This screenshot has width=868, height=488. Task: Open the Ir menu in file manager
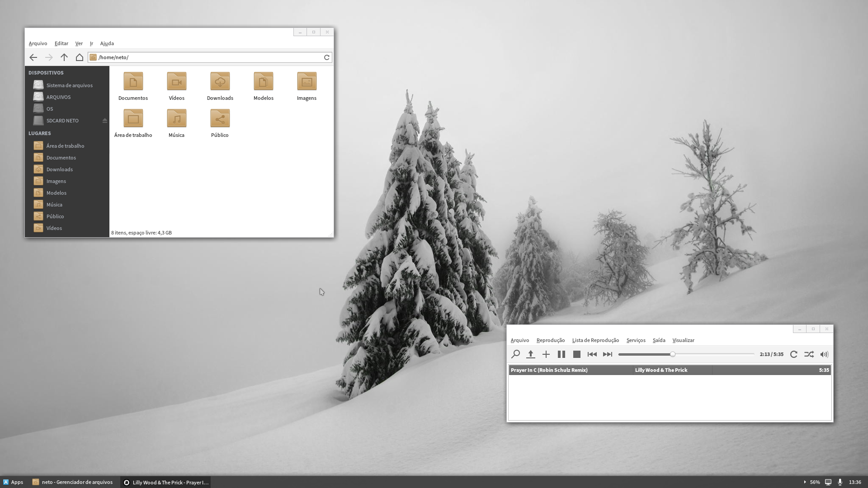91,43
